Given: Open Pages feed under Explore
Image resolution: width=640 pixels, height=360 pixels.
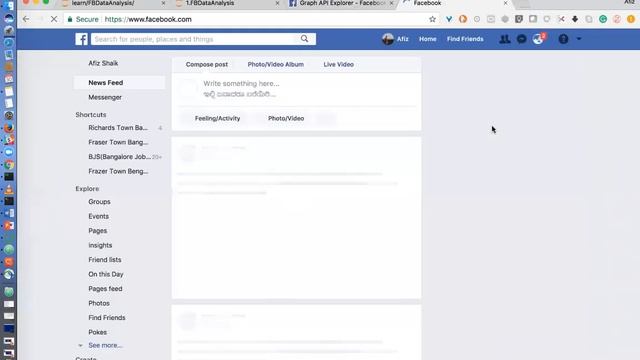Looking at the screenshot, I should click(x=105, y=289).
